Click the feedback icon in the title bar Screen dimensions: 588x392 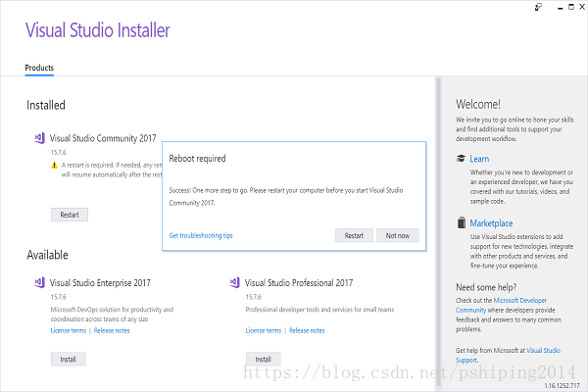(x=538, y=7)
